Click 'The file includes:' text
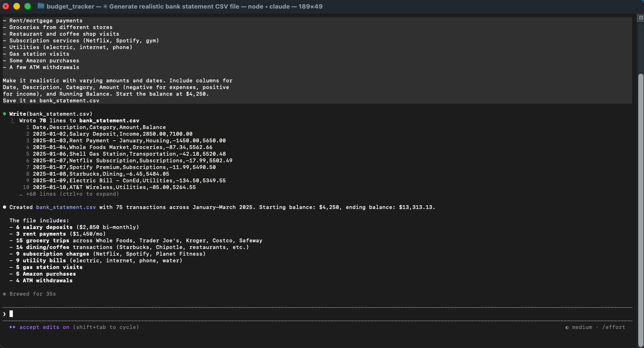 (39, 220)
